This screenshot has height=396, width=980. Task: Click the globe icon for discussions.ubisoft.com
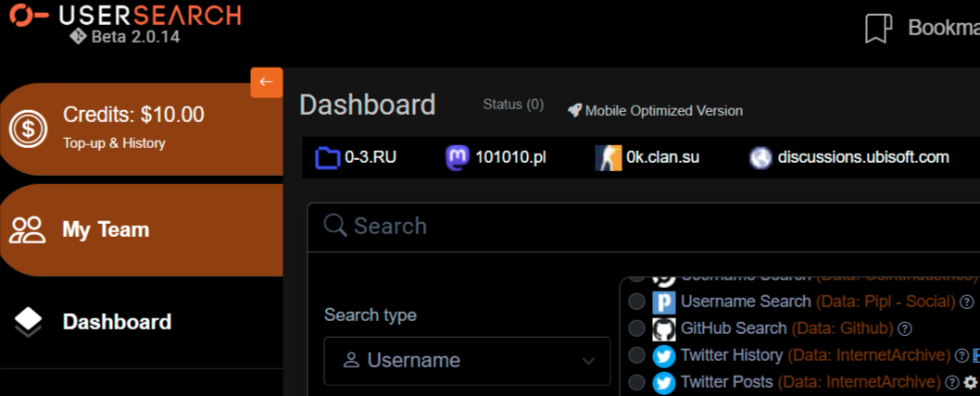click(760, 158)
